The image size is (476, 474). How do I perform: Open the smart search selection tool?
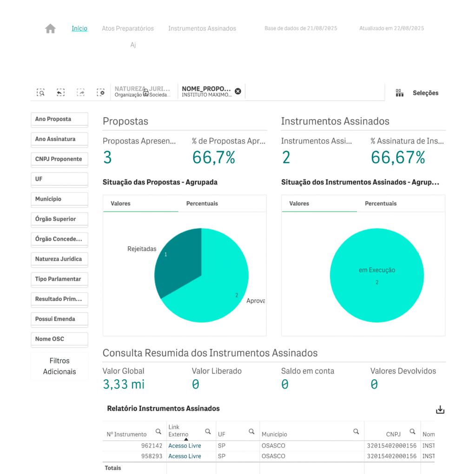click(x=41, y=92)
